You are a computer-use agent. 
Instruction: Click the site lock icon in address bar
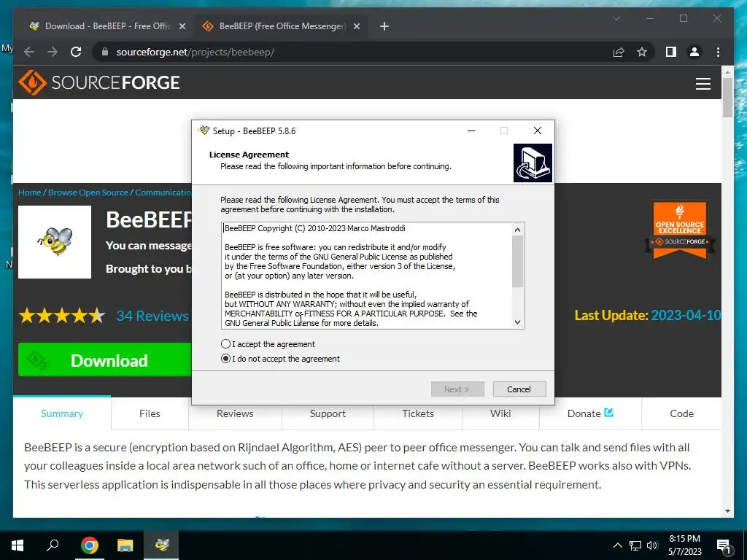pos(105,52)
